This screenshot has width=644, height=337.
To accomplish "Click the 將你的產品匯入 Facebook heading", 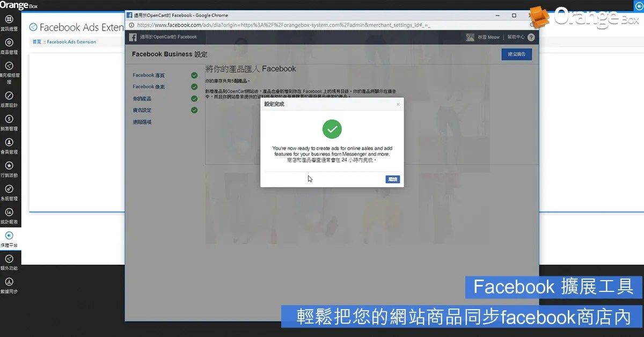I will coord(251,69).
